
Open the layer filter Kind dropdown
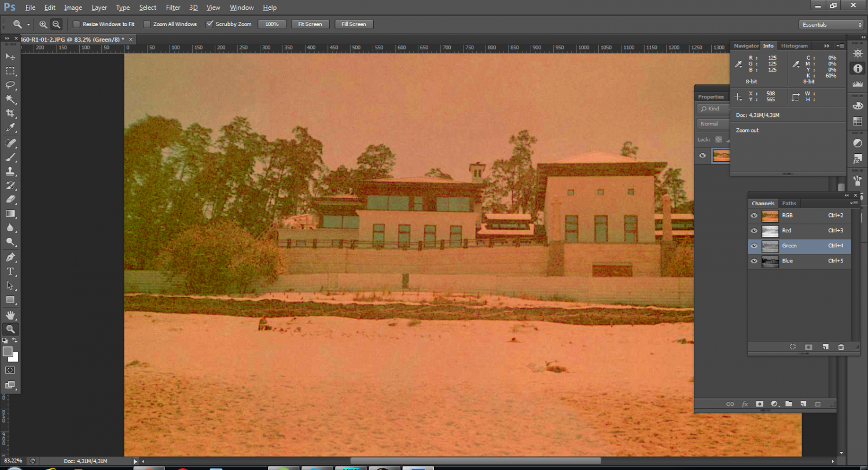pos(713,109)
